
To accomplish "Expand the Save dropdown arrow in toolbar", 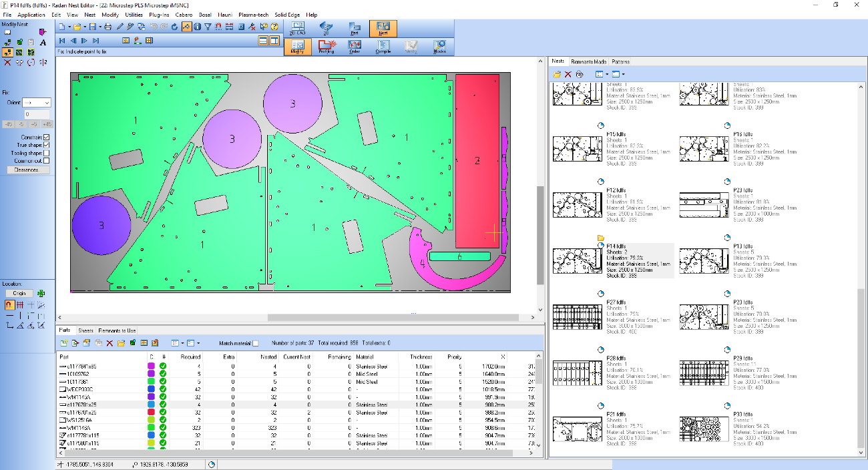I will coord(99,27).
